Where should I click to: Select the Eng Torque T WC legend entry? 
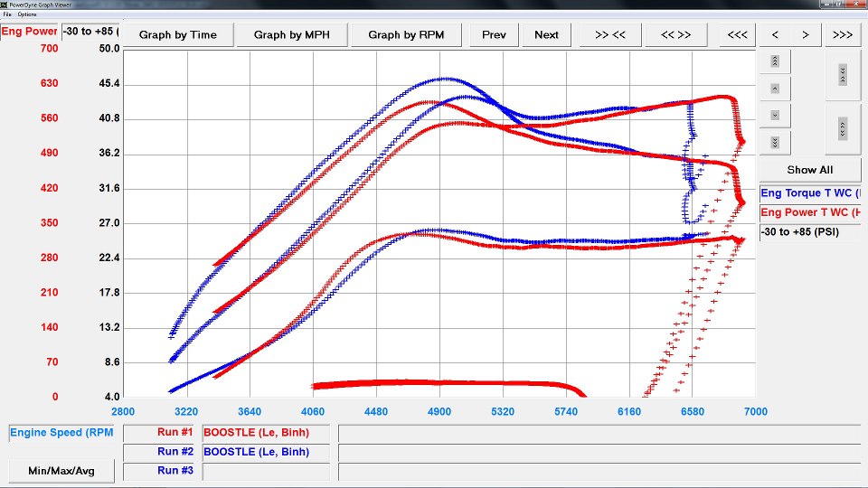[x=810, y=193]
